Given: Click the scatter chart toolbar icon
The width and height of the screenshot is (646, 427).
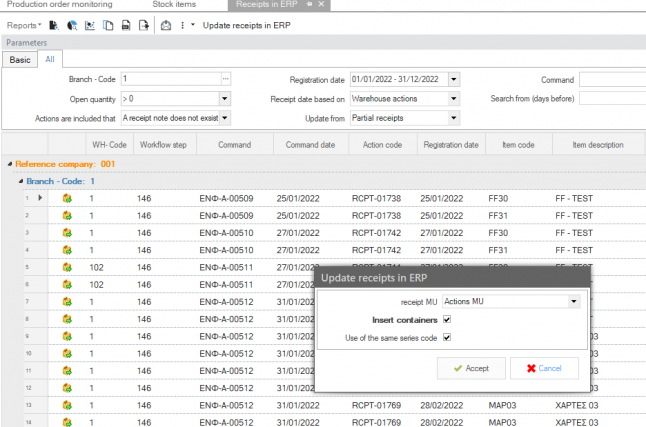Looking at the screenshot, I should click(90, 26).
